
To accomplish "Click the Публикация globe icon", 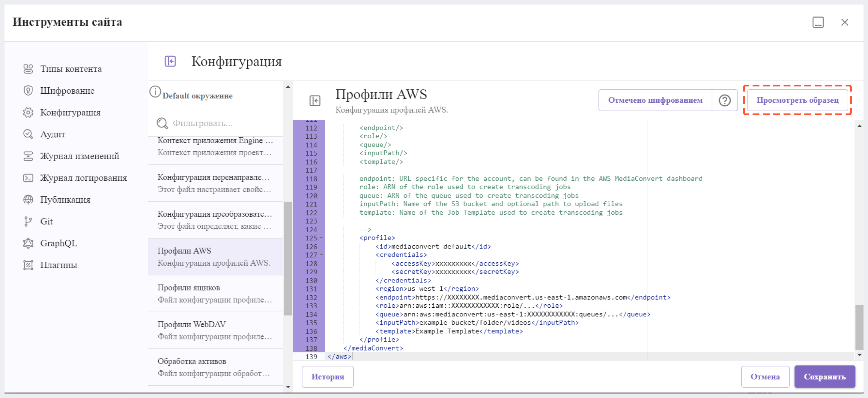I will click(28, 199).
